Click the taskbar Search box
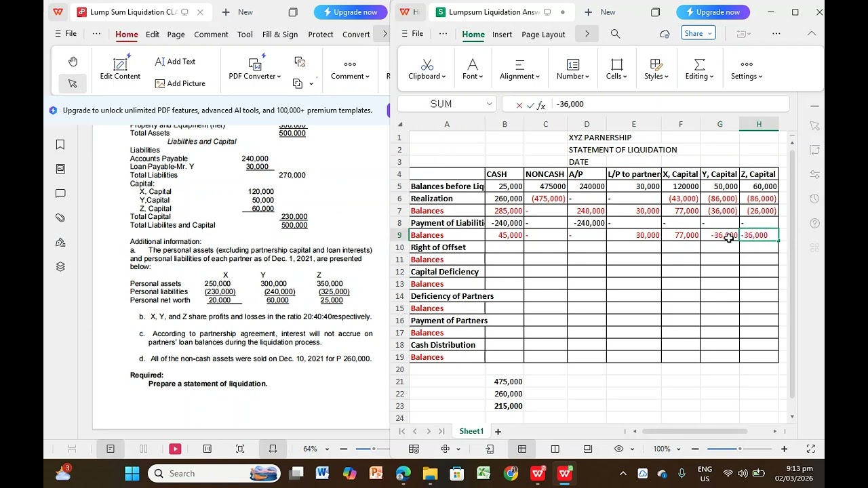Screen dimensions: 868x488 coord(214,473)
